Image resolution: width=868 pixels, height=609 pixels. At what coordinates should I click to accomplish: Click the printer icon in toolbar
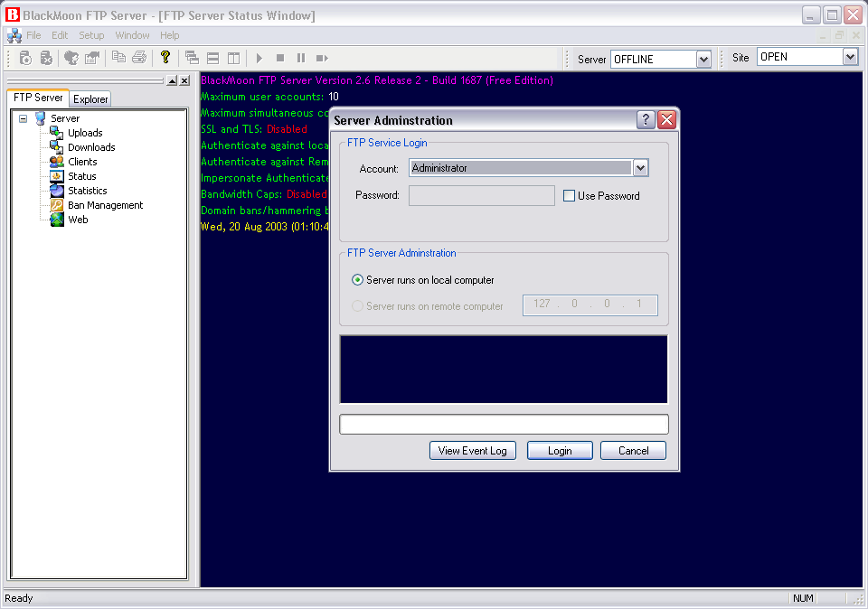pyautogui.click(x=139, y=58)
